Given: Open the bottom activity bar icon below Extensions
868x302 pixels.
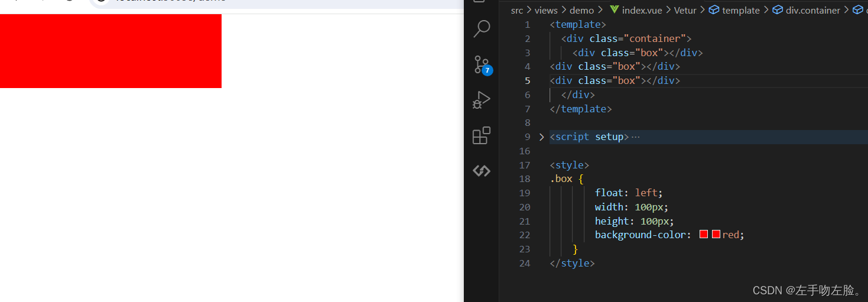Looking at the screenshot, I should click(x=482, y=171).
